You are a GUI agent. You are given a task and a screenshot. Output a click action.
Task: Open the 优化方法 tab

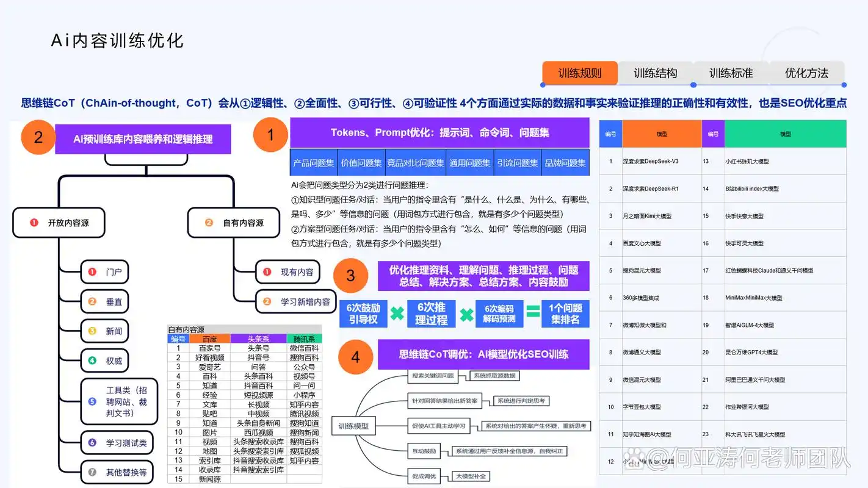pyautogui.click(x=807, y=73)
